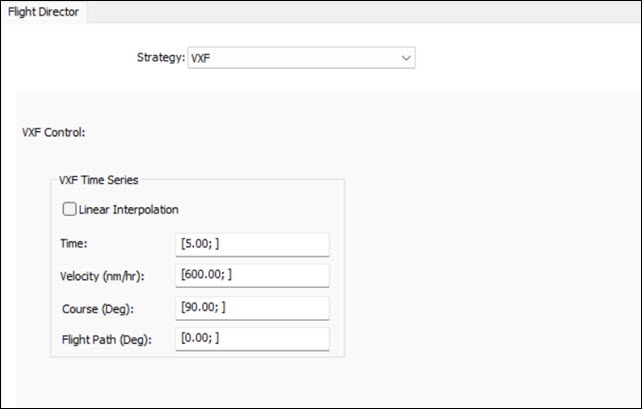Click the VXF Control heading
The width and height of the screenshot is (642, 409).
(55, 131)
